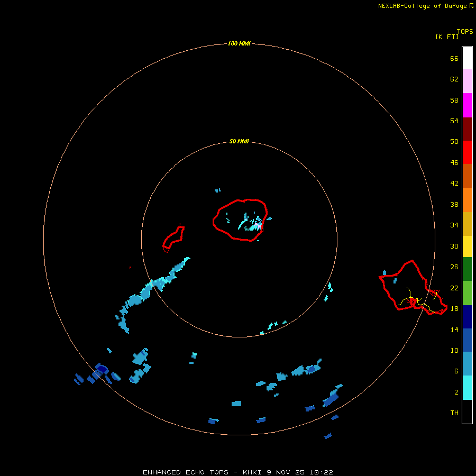Screen dimensions: 476x476
Task: Click the legend value '10'
Action: coord(454,350)
